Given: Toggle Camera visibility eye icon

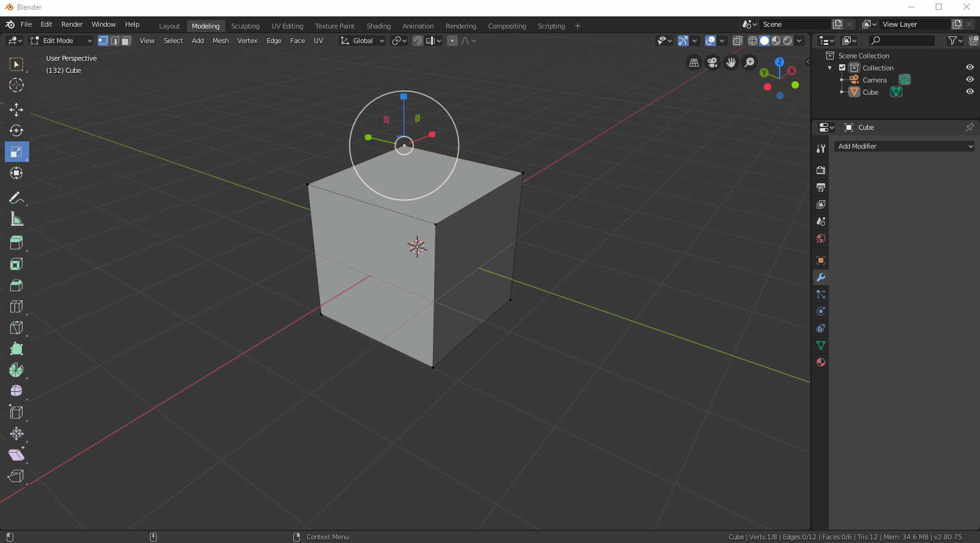Looking at the screenshot, I should coord(970,79).
